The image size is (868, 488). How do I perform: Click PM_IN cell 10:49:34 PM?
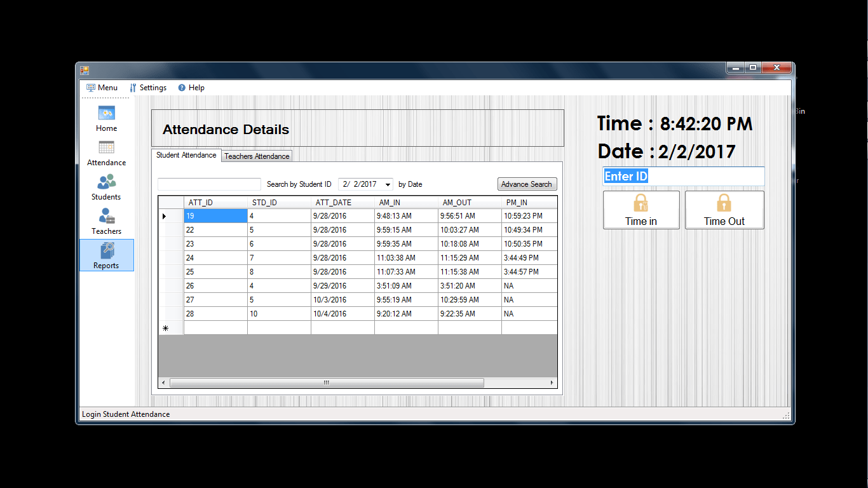pos(529,230)
